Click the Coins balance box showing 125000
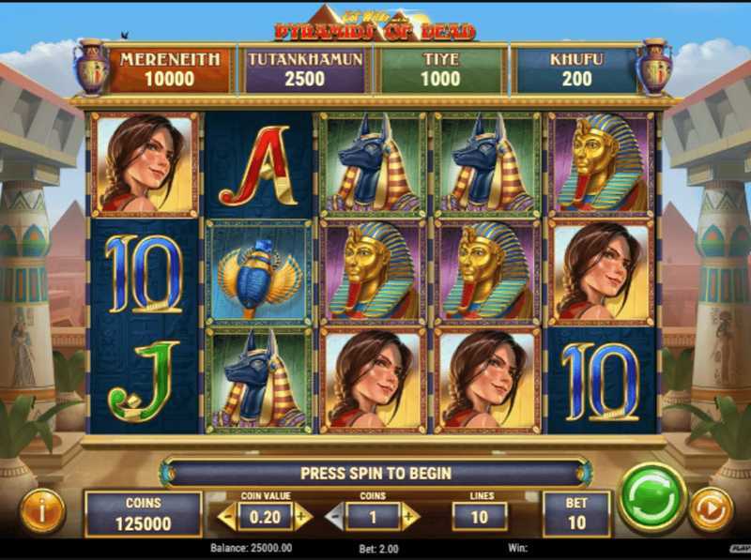 pos(144,514)
